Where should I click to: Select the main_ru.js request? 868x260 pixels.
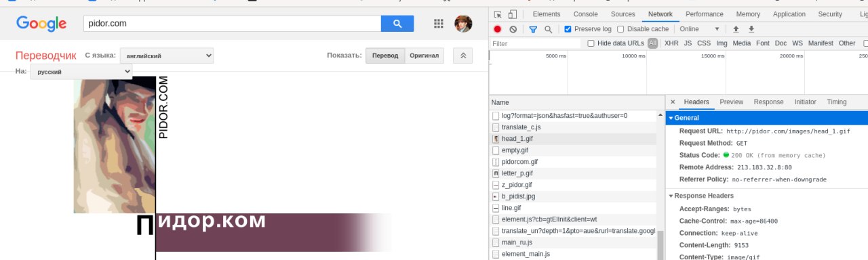(572, 242)
